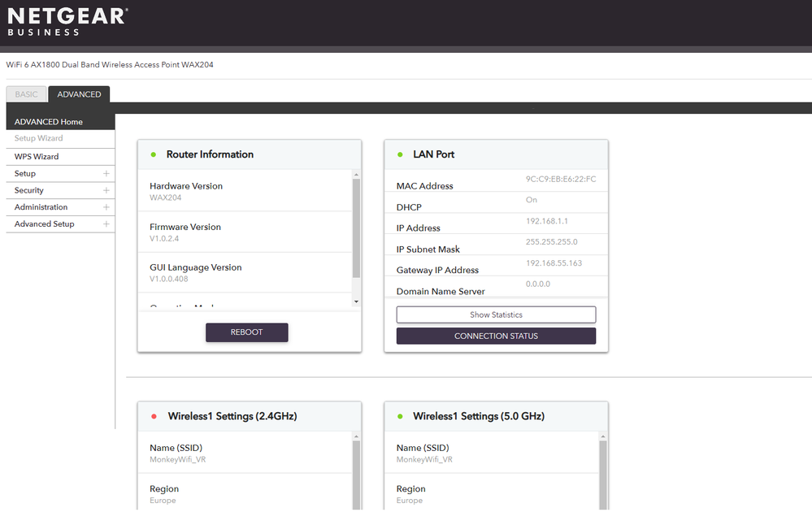812x525 pixels.
Task: Click the Domain Name Server label
Action: click(x=441, y=292)
